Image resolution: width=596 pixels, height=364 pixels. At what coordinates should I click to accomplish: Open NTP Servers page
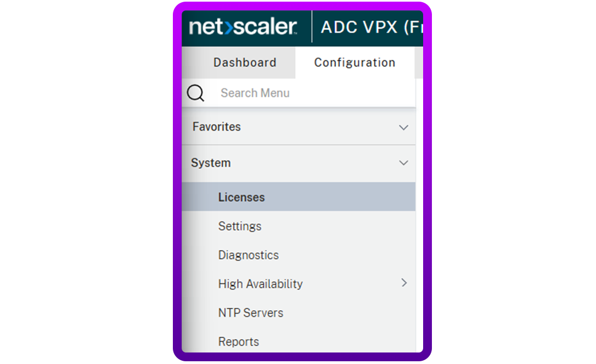point(251,313)
